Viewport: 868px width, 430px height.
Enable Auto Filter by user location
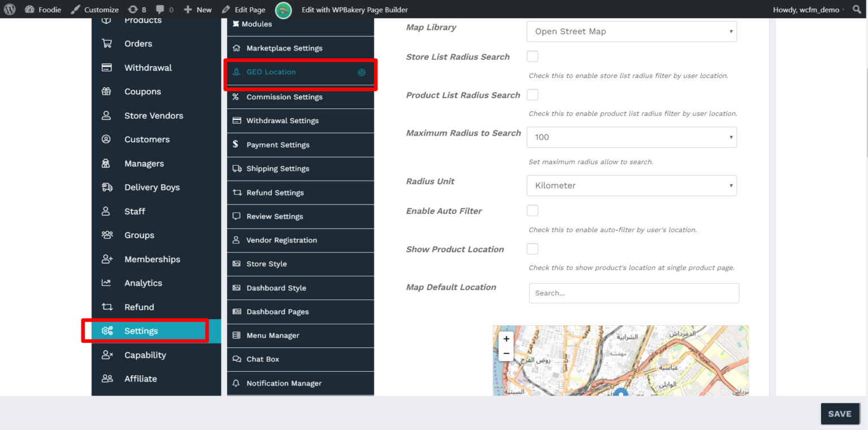(x=532, y=210)
